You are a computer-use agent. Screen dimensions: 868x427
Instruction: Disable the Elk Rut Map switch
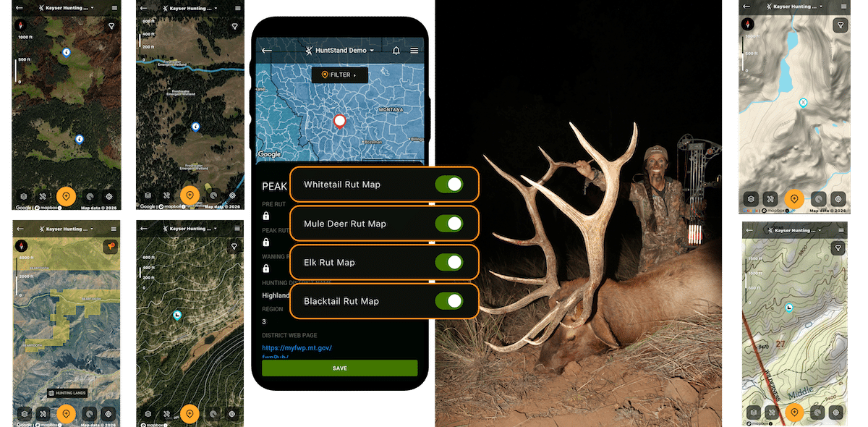449,262
